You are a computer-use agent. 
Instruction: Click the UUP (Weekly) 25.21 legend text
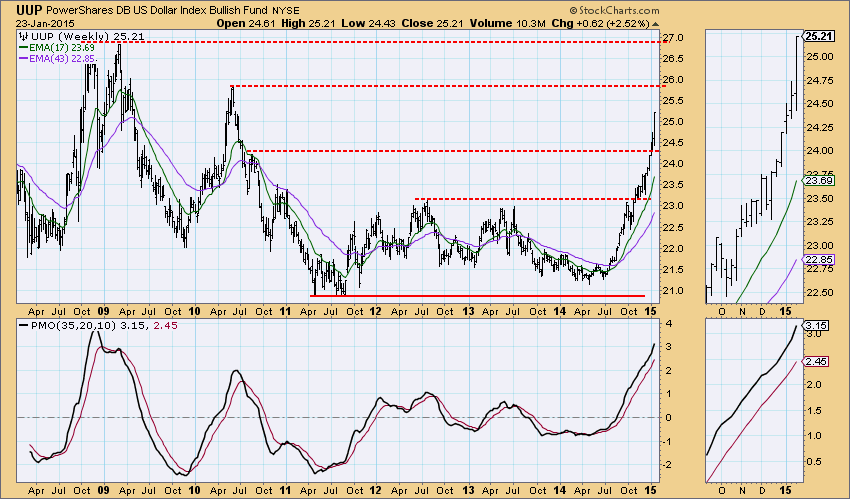coord(87,37)
